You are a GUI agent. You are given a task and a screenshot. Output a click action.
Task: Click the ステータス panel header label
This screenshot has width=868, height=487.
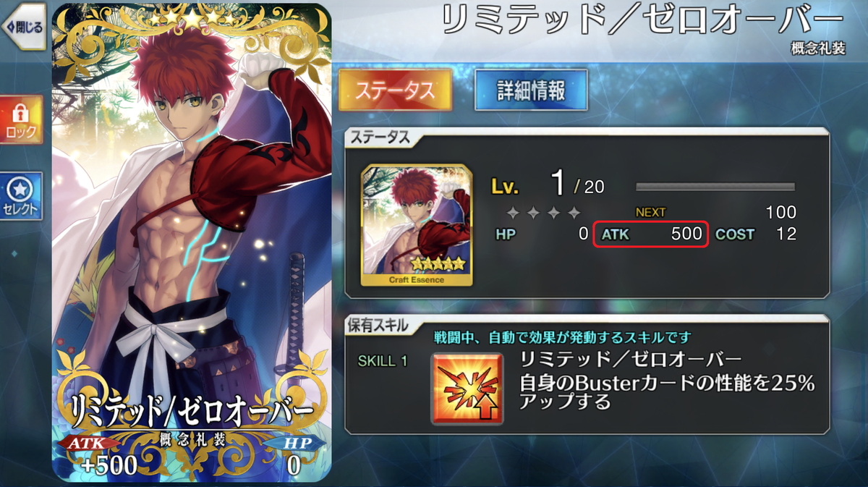pyautogui.click(x=379, y=137)
